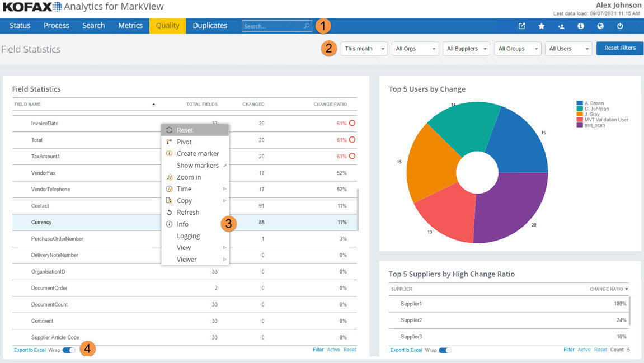Image resolution: width=644 pixels, height=363 pixels.
Task: Open the This month date dropdown
Action: (x=364, y=49)
